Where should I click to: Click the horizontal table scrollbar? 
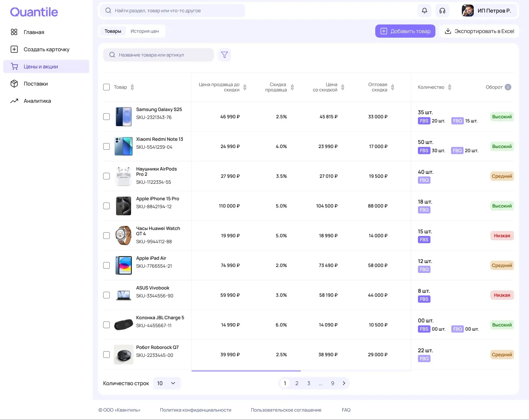click(246, 371)
